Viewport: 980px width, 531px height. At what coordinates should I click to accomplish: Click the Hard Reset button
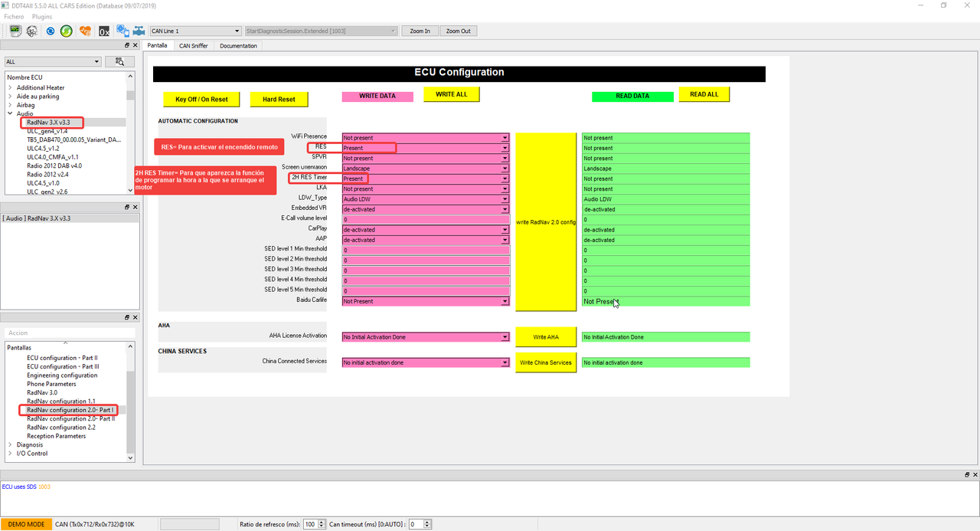[x=279, y=100]
